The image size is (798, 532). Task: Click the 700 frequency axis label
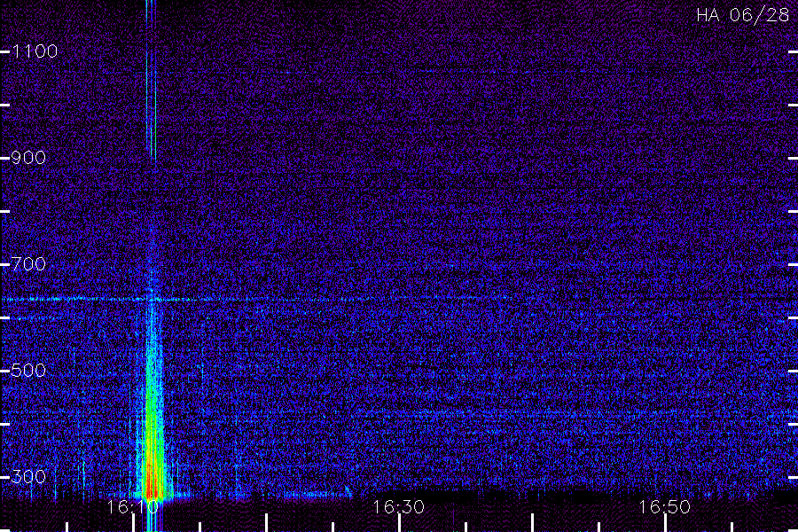[x=28, y=264]
